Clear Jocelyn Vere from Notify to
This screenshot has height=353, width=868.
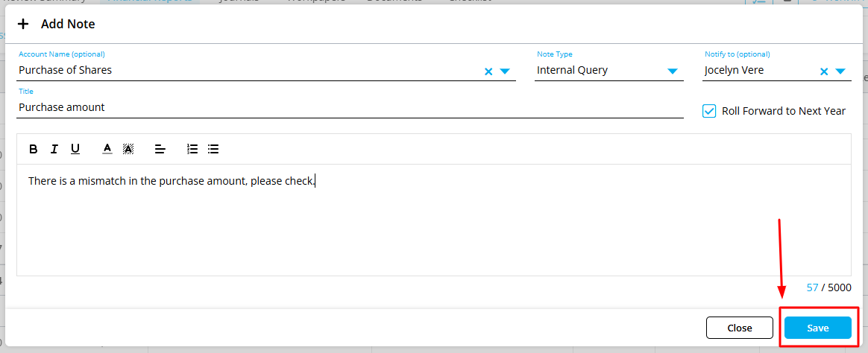pyautogui.click(x=824, y=71)
